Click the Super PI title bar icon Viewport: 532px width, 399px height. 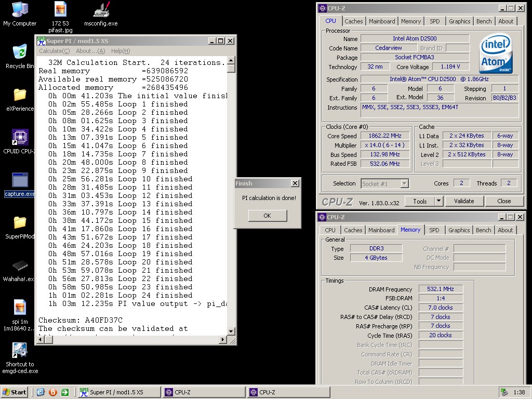coord(41,41)
